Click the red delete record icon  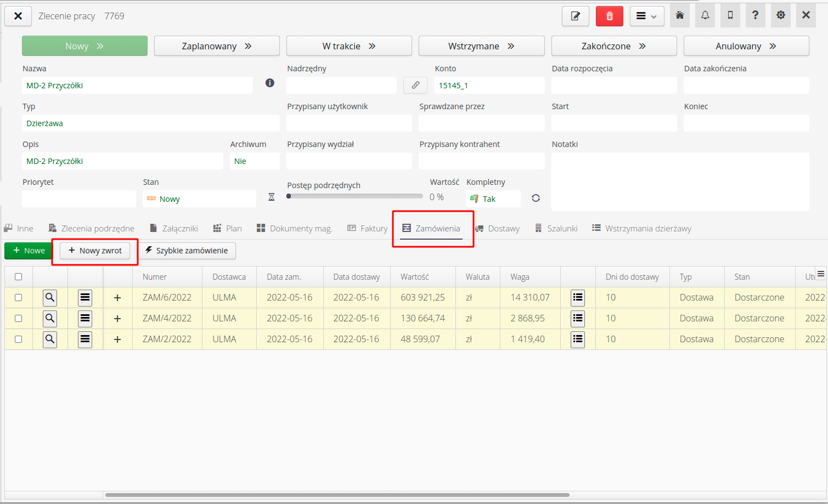[609, 16]
